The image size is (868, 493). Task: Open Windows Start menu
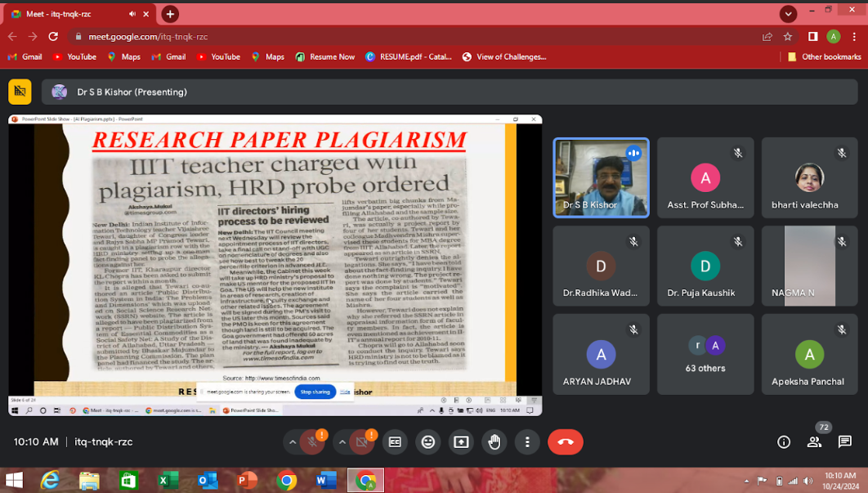[15, 480]
